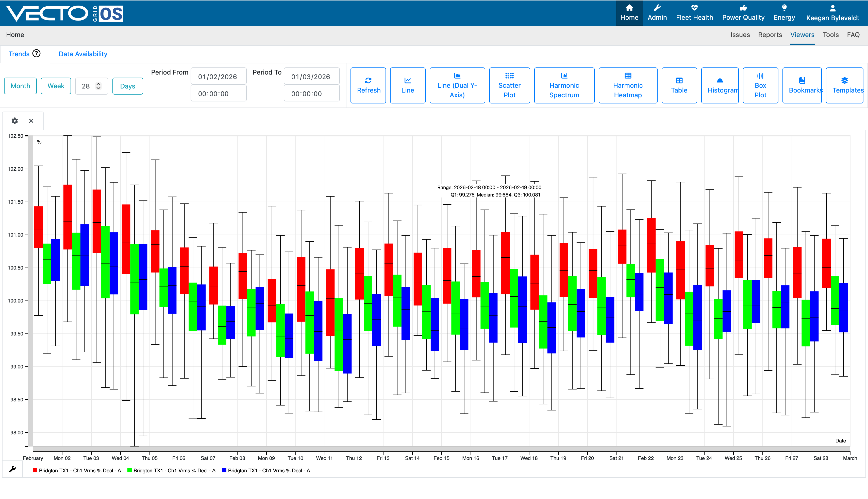Open the Tools menu
868x499 pixels.
click(x=830, y=35)
